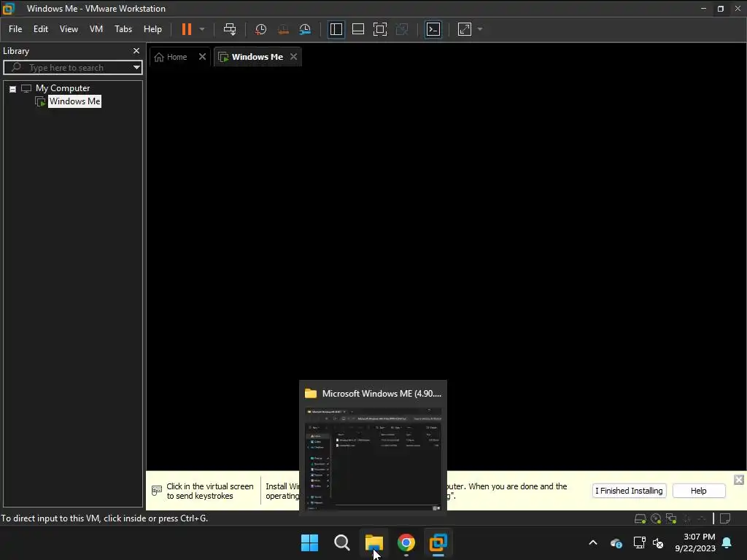Click VMware Workstation taskbar icon

click(x=438, y=542)
